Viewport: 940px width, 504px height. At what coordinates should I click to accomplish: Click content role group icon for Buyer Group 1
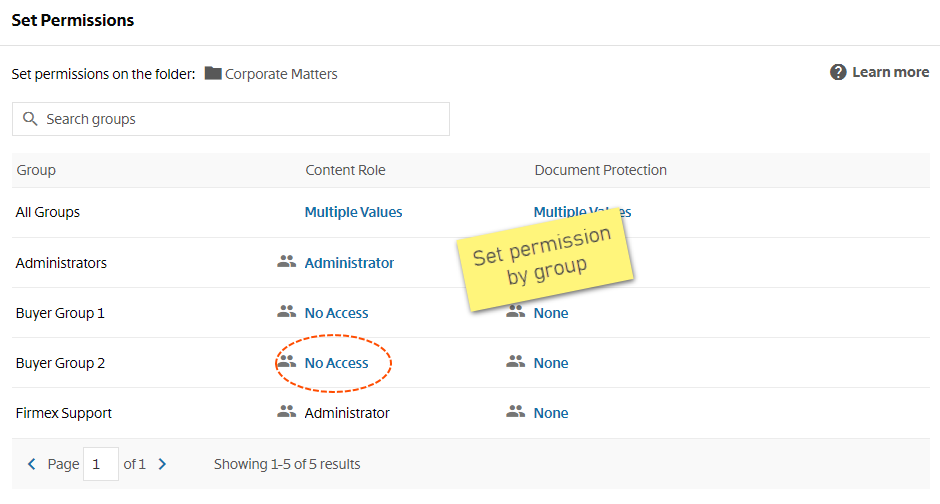click(x=287, y=311)
